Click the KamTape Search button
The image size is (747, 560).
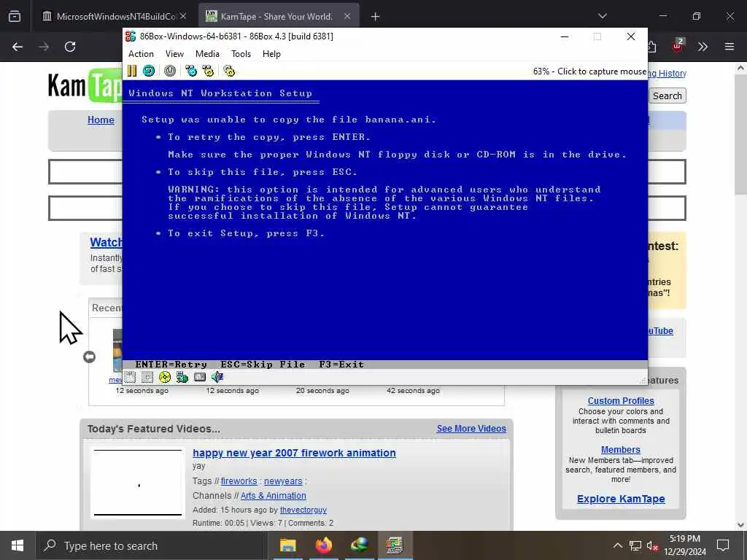click(667, 96)
